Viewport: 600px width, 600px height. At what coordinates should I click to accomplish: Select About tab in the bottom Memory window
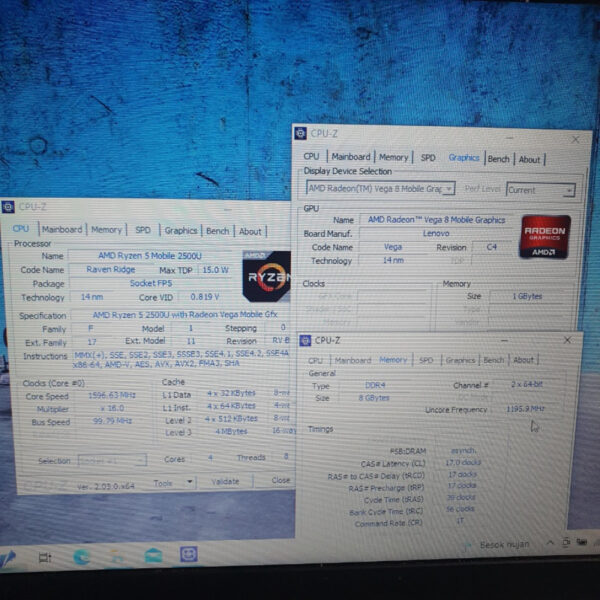point(523,360)
